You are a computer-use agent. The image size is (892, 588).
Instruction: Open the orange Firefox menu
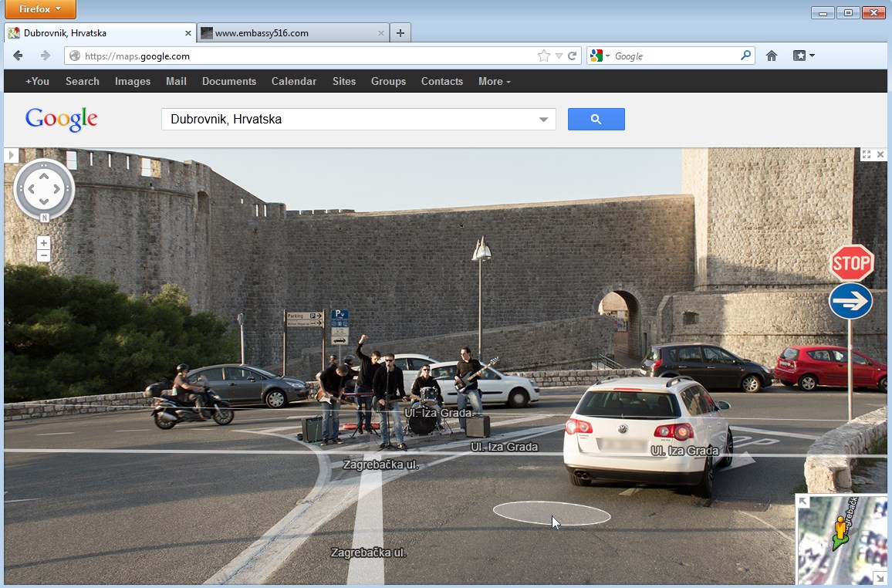pos(39,9)
